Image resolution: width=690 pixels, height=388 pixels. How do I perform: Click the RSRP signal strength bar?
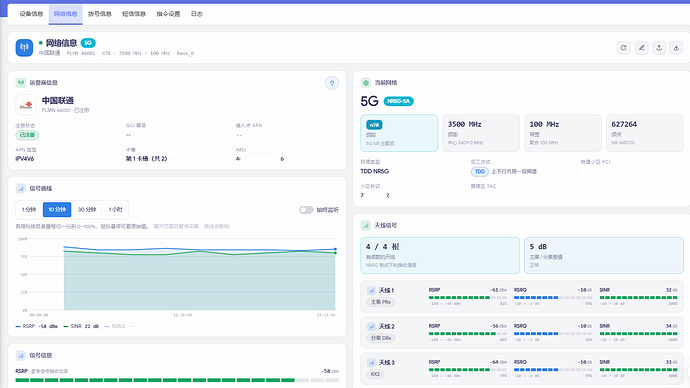(177, 380)
